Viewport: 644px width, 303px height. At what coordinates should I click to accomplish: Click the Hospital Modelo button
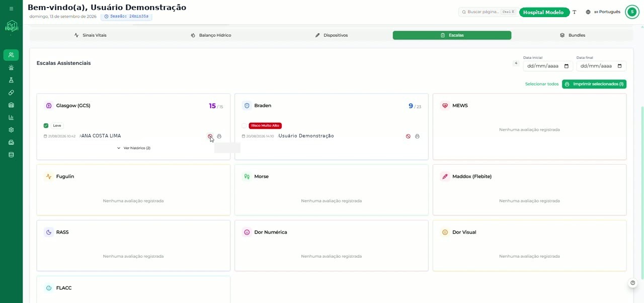click(x=544, y=12)
